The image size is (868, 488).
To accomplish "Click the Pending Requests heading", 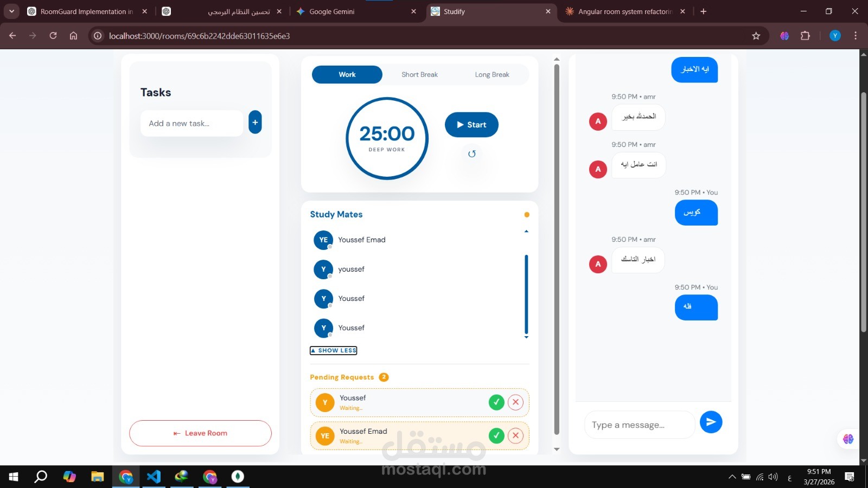I will pyautogui.click(x=342, y=377).
